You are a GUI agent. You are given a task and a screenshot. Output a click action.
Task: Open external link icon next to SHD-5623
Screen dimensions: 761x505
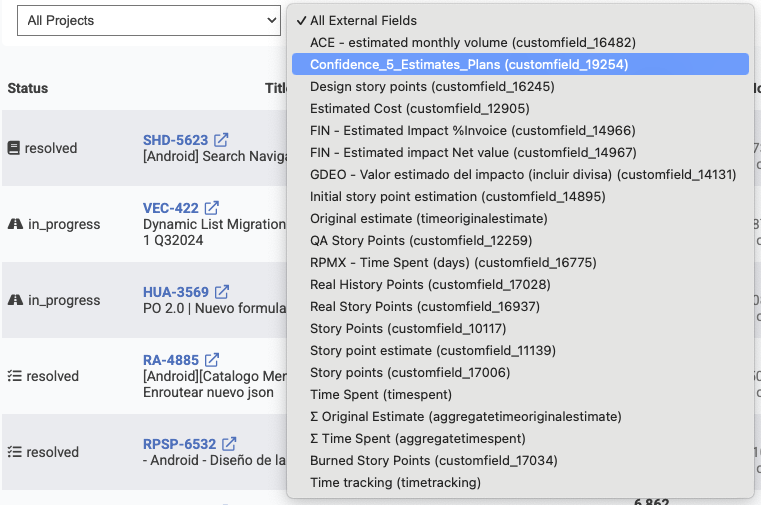(x=221, y=140)
